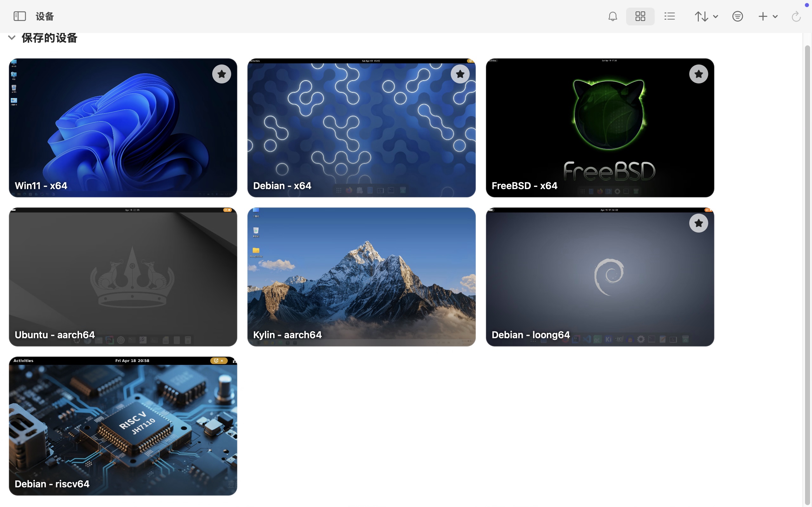The image size is (812, 507).
Task: Toggle favorite star on FreeBSD - x64
Action: coord(698,74)
